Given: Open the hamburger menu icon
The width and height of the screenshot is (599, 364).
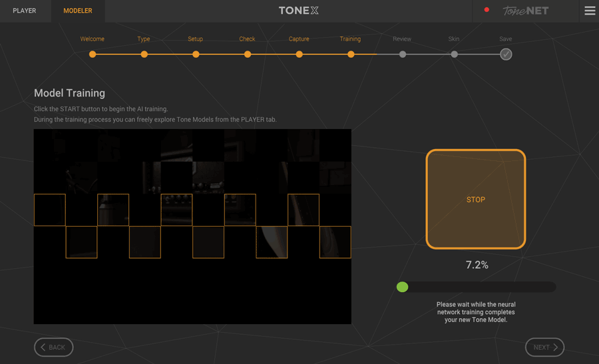Looking at the screenshot, I should [590, 11].
